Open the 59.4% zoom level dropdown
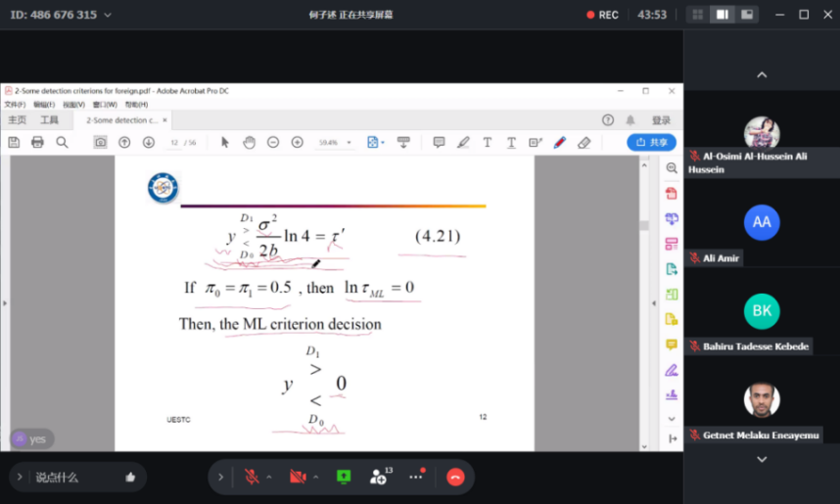The height and width of the screenshot is (504, 840). [333, 142]
